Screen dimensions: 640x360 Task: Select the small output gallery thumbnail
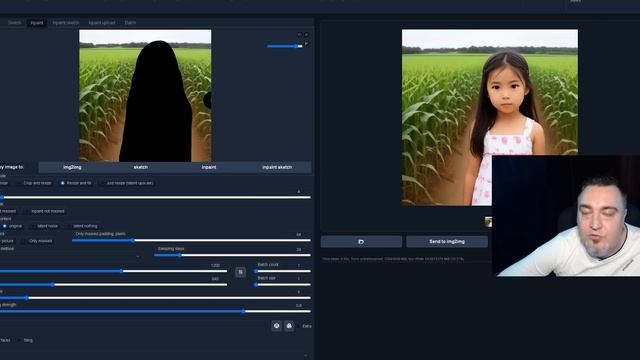tap(488, 222)
